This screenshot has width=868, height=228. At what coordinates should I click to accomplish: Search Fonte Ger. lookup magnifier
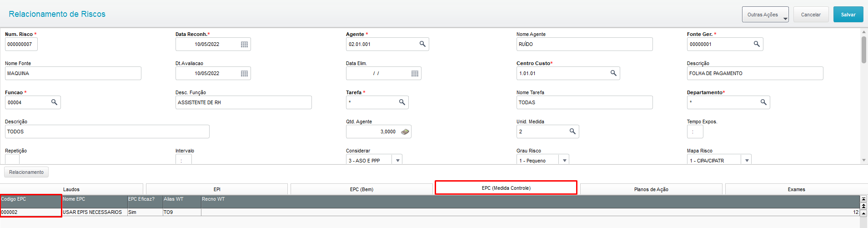pos(757,44)
